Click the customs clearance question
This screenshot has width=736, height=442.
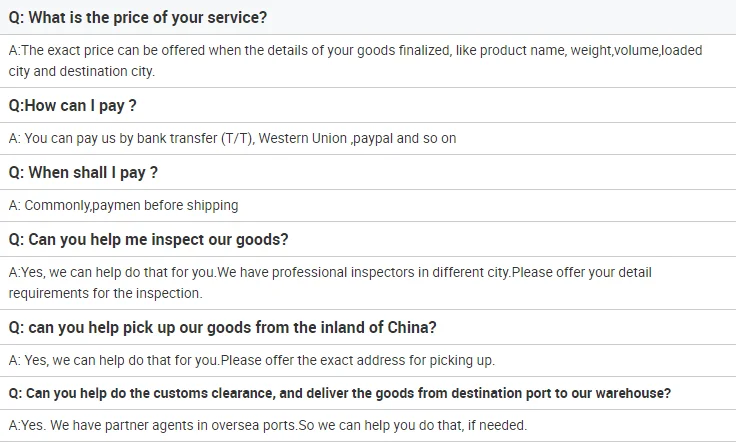click(x=340, y=393)
